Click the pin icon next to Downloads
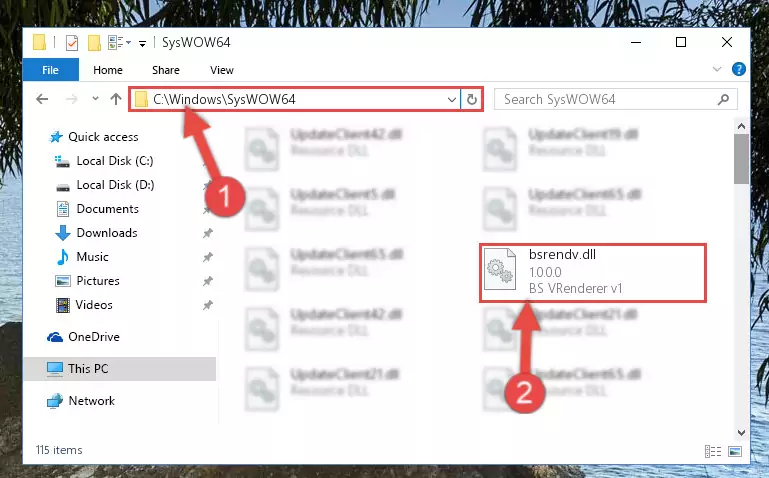This screenshot has width=769, height=478. pos(208,233)
